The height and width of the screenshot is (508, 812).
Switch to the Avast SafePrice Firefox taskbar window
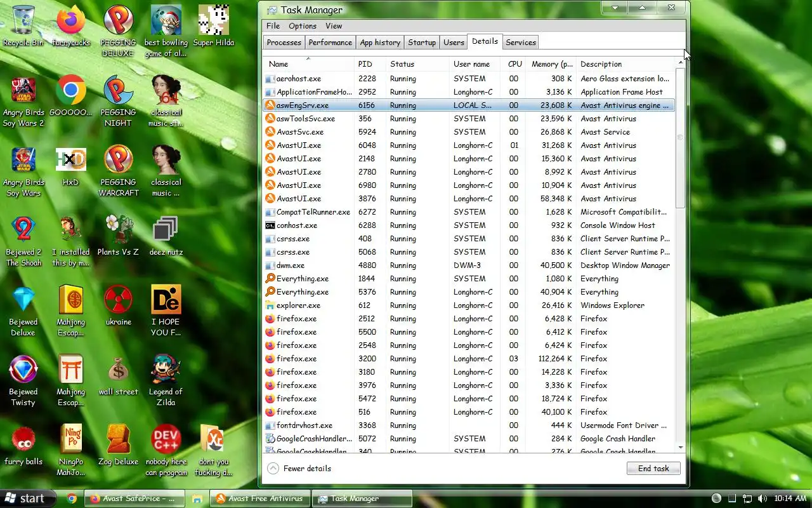tap(134, 498)
